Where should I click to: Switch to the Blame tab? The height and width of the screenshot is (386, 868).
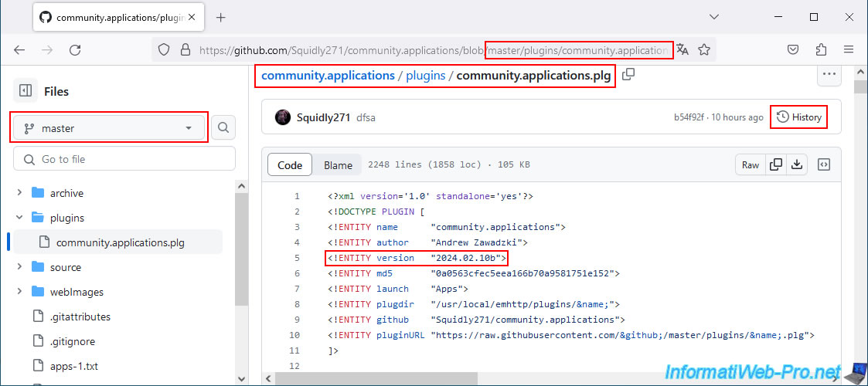click(338, 164)
